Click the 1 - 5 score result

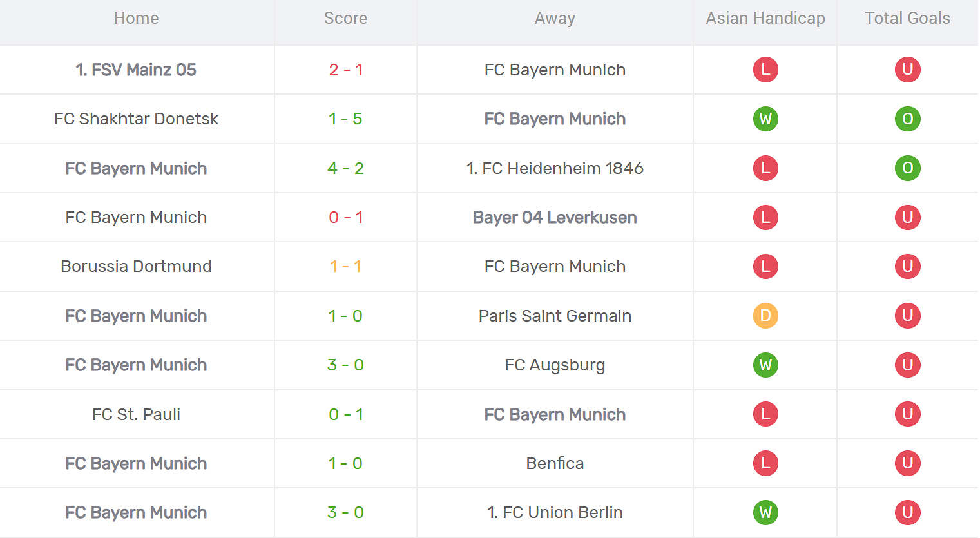(x=345, y=119)
